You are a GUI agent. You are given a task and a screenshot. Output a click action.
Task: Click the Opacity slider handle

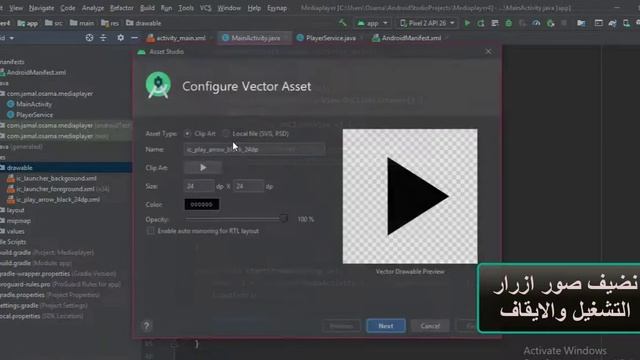[x=284, y=219]
